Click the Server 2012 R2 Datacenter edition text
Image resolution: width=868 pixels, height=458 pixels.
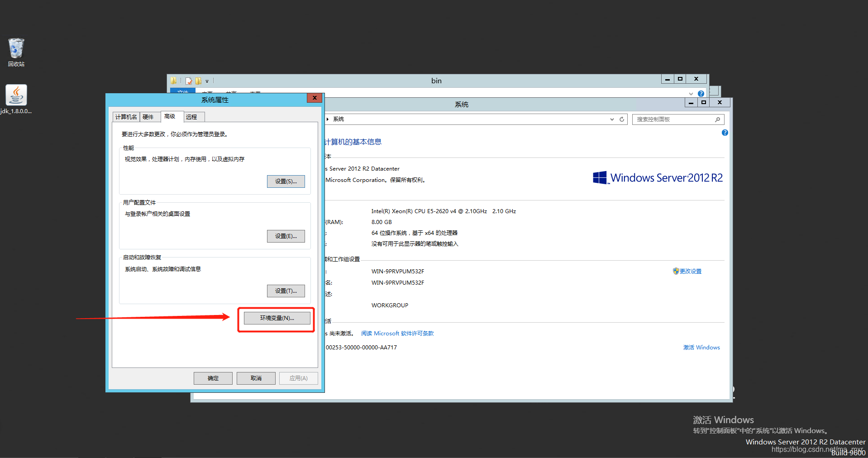point(362,169)
